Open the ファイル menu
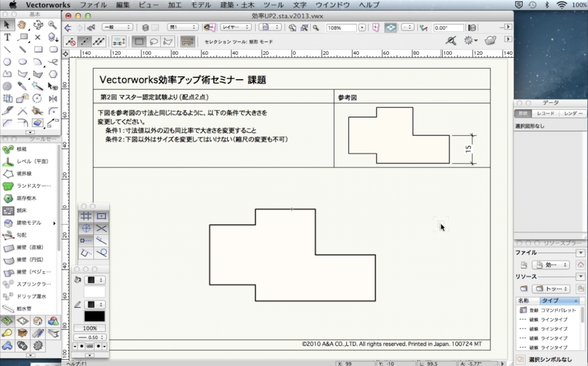Screen dimensions: 588x366 93,5
